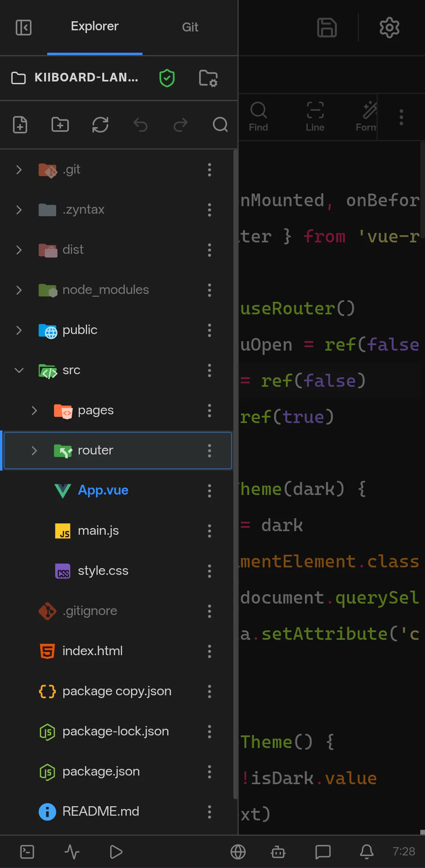Open main.js file
This screenshot has height=868, width=425.
pos(117,531)
